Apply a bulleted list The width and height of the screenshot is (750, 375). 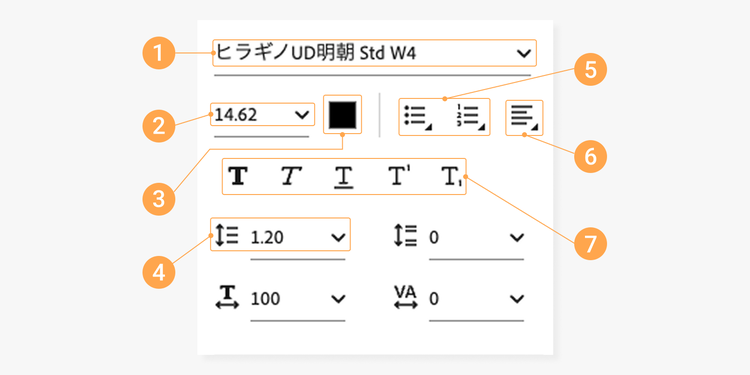click(x=419, y=116)
